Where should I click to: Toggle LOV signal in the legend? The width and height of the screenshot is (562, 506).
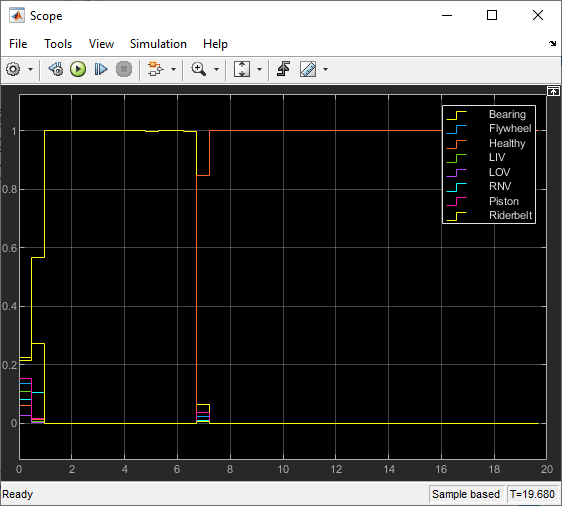click(499, 172)
